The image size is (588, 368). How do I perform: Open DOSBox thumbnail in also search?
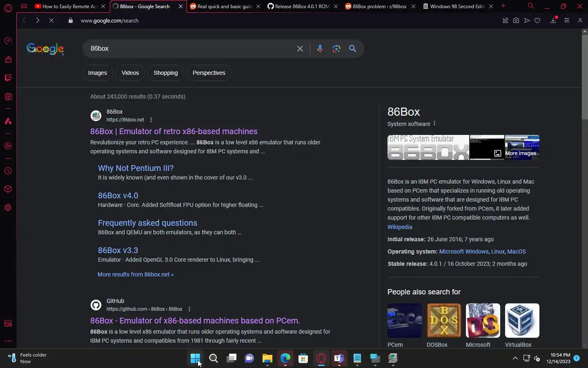tap(443, 321)
